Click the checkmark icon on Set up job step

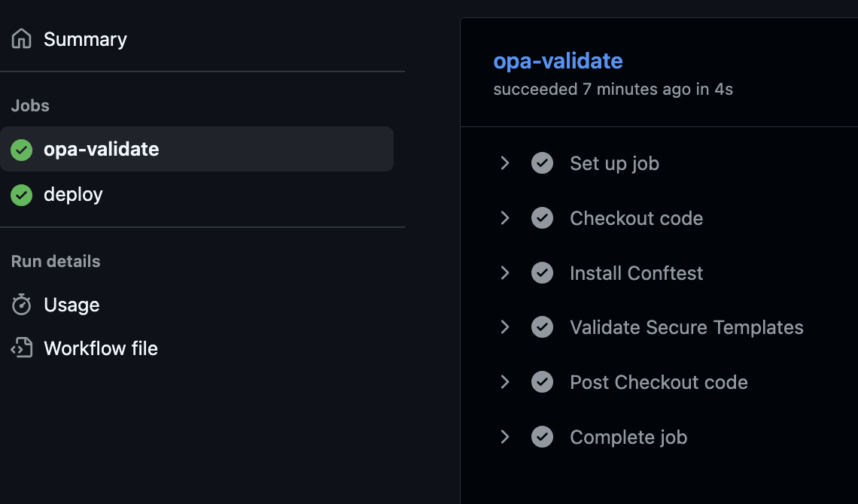click(542, 163)
